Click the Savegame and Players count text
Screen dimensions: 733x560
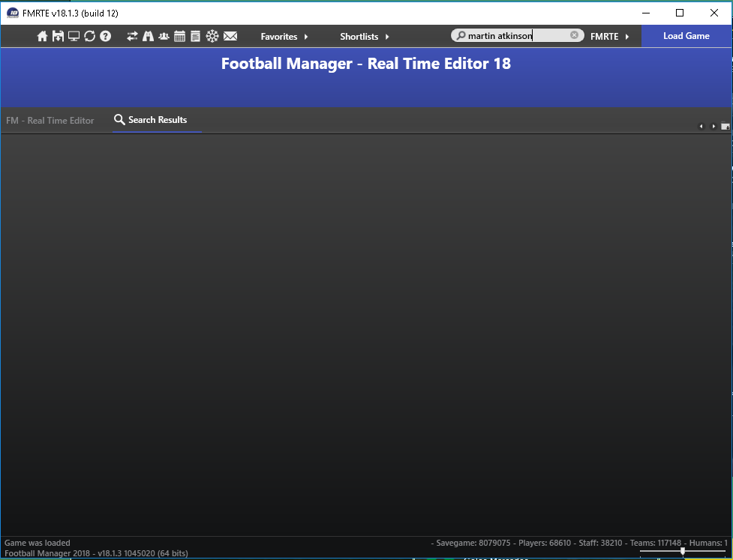click(x=579, y=543)
